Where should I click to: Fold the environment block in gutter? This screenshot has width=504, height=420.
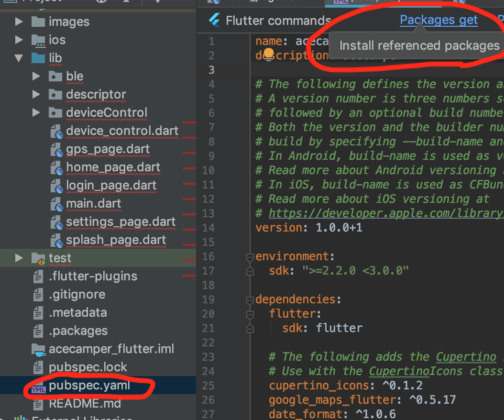[250, 257]
